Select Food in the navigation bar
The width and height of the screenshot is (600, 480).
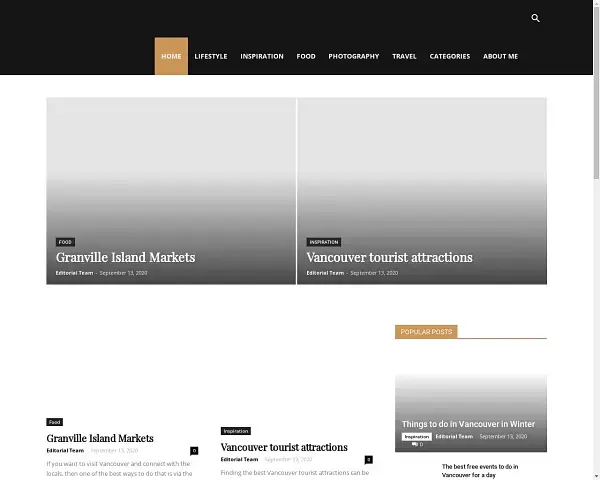tap(306, 56)
